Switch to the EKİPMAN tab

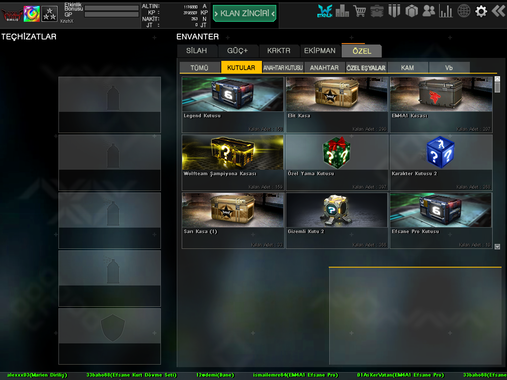[x=320, y=51]
